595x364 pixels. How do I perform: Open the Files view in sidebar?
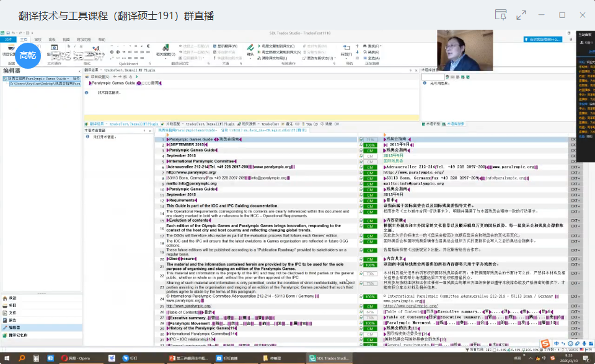coord(13,313)
